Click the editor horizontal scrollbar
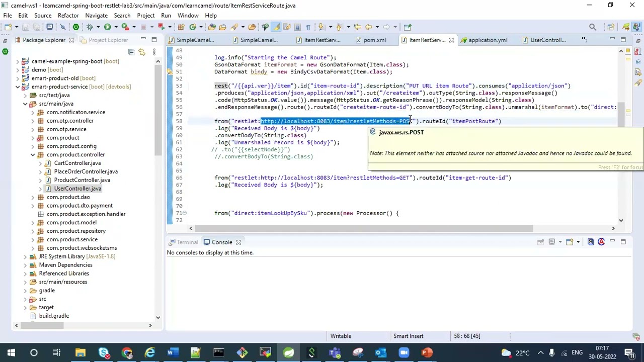The width and height of the screenshot is (644, 362). point(363,228)
